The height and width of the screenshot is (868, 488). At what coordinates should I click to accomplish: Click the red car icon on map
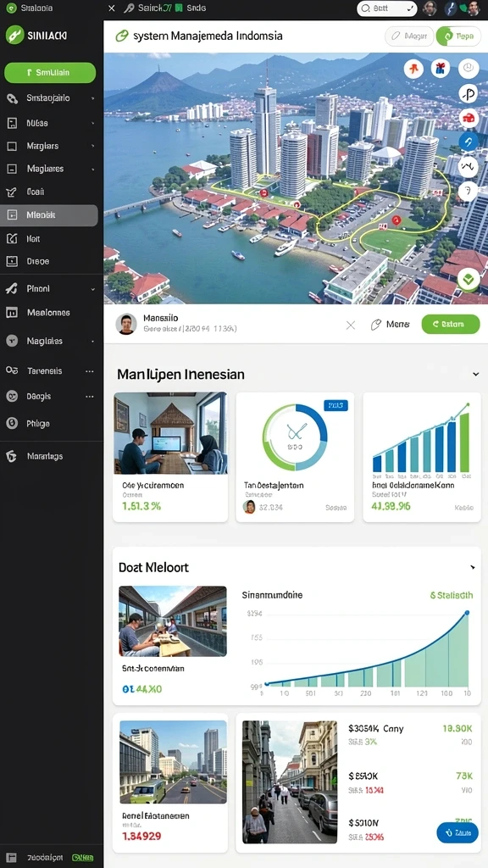click(469, 118)
